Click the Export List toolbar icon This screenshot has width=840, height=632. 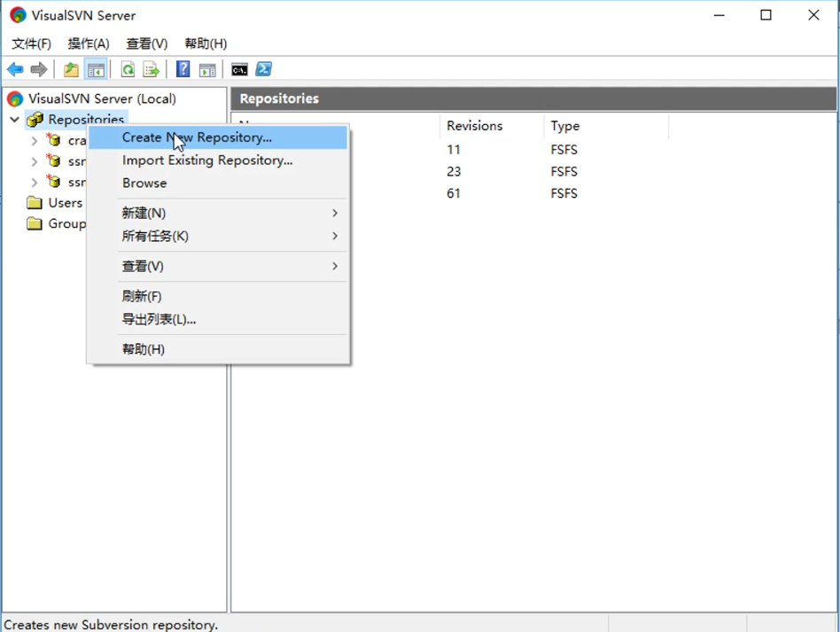[x=152, y=69]
